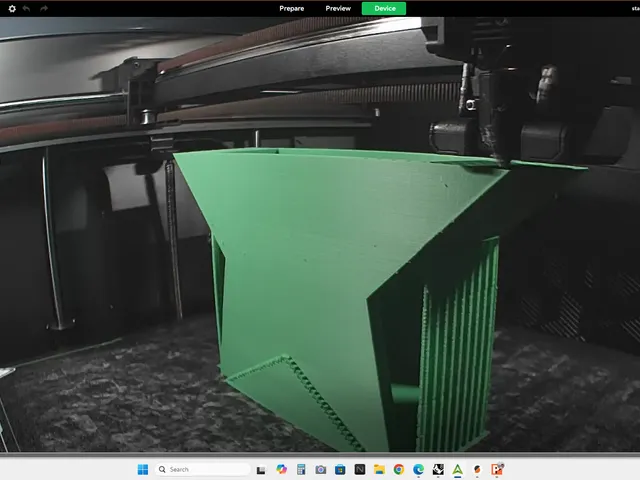Open Task View from the taskbar
Image resolution: width=640 pixels, height=480 pixels.
coord(261,470)
